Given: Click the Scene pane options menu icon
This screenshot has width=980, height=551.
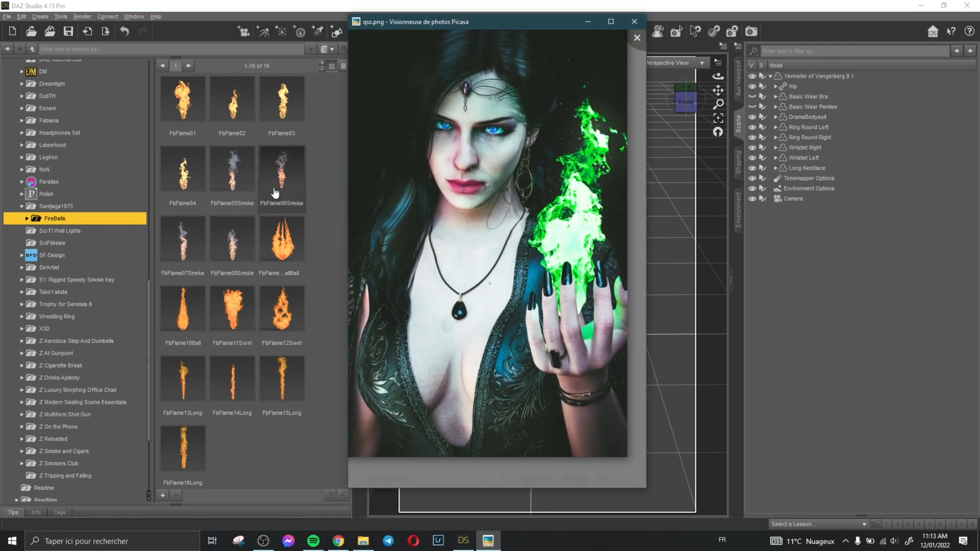Looking at the screenshot, I should point(738,46).
